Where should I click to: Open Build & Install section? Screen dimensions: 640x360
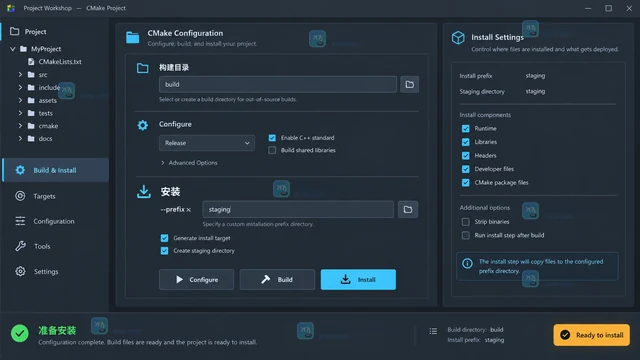pos(56,170)
